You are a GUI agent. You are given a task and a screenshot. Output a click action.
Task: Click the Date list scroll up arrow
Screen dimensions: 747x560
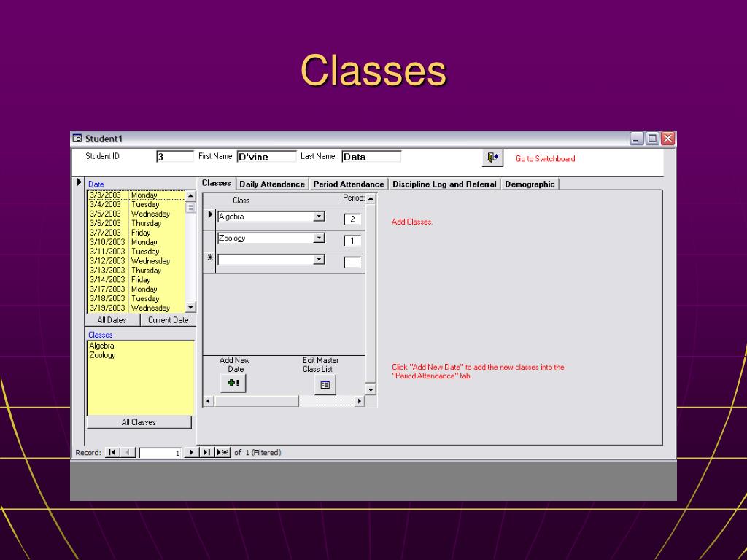tap(190, 195)
